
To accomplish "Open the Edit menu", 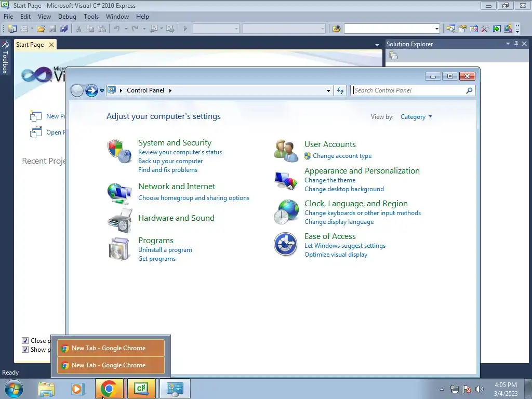I will click(x=25, y=16).
